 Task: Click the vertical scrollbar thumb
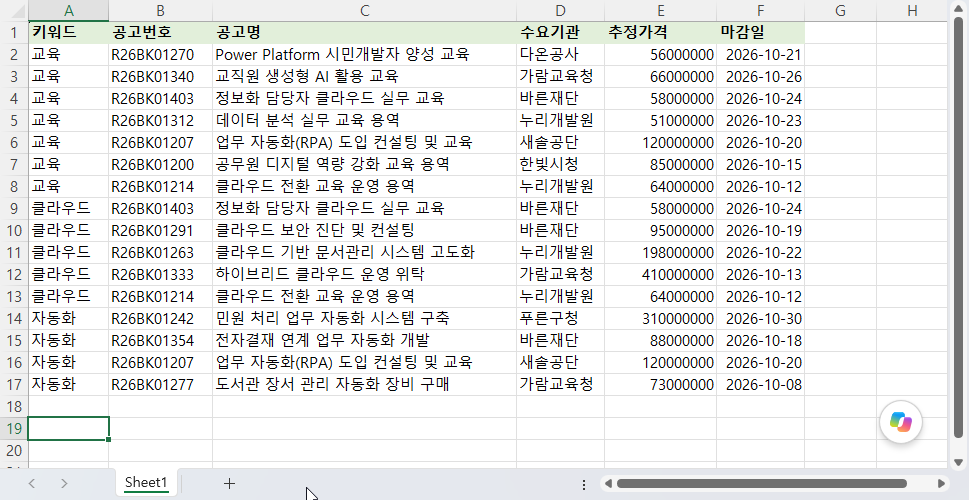pos(958,228)
